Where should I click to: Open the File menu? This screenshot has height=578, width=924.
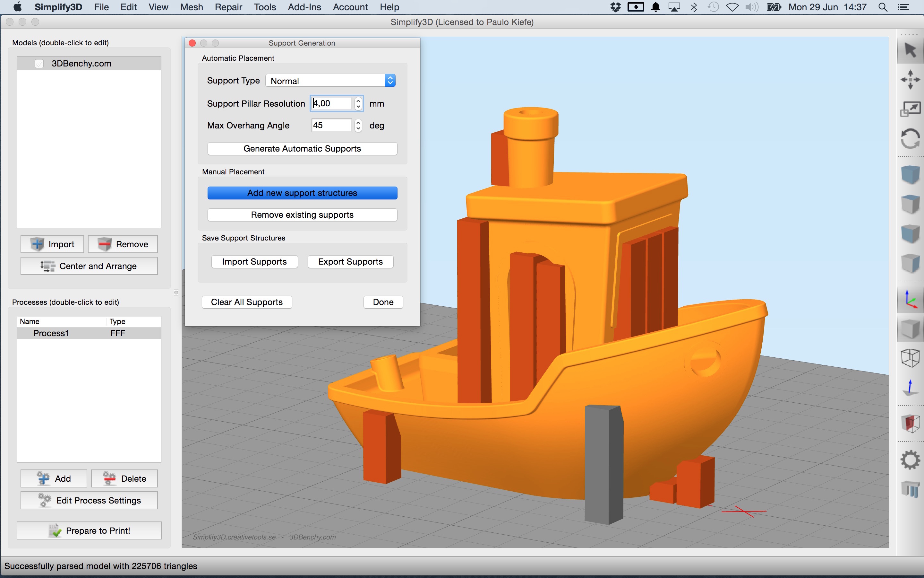click(x=102, y=7)
